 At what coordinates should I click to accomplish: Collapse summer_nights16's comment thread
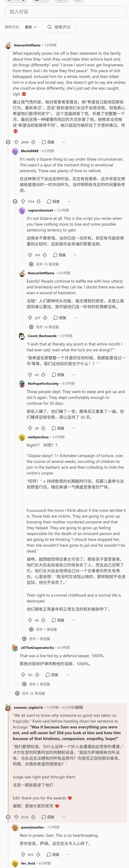8,817
